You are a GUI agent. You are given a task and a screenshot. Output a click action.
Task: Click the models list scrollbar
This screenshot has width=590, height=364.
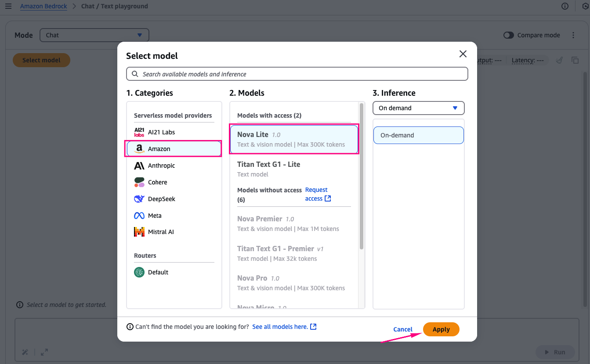[362, 176]
